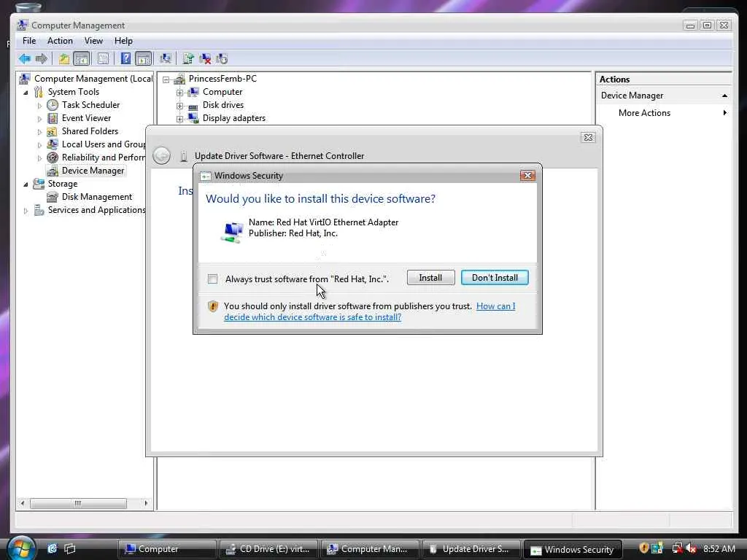
Task: Click the rightmost toolbar icon next to Uninstall
Action: 222,58
